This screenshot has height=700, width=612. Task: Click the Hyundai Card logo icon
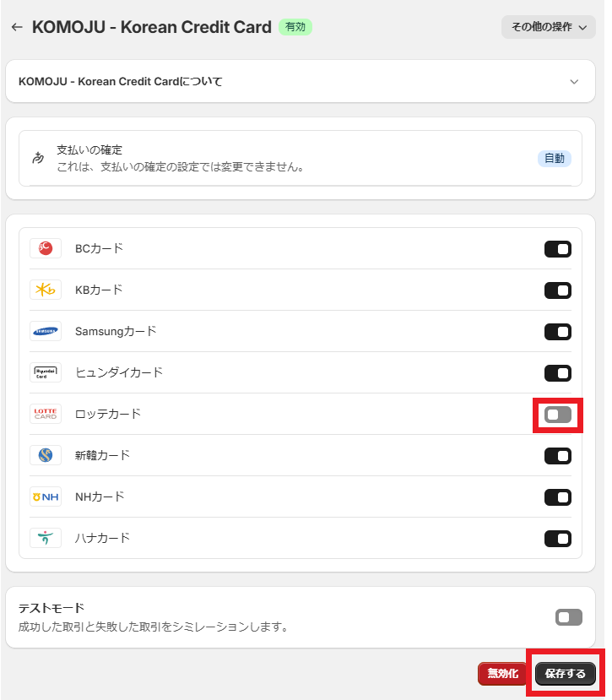[46, 372]
